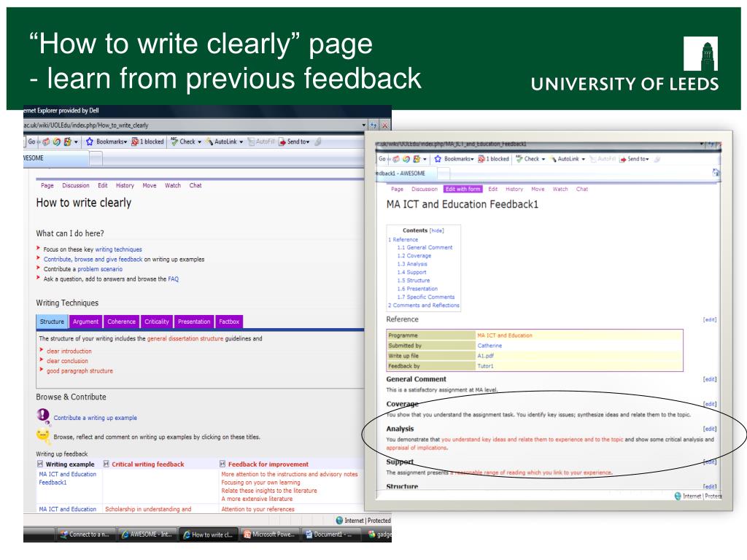Click purple exclamation icon beside Contribute link
This screenshot has height=560, width=747.
pos(43,416)
